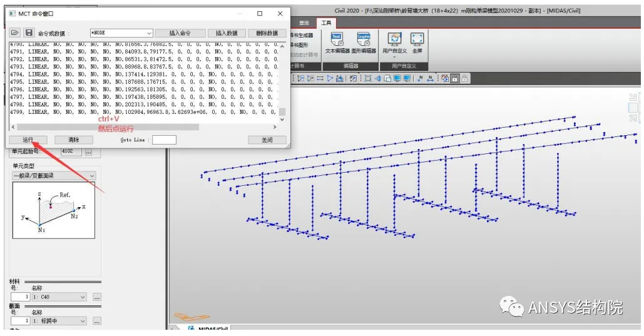
Task: Click the greyed-out lock padlock icon
Action: click(464, 78)
